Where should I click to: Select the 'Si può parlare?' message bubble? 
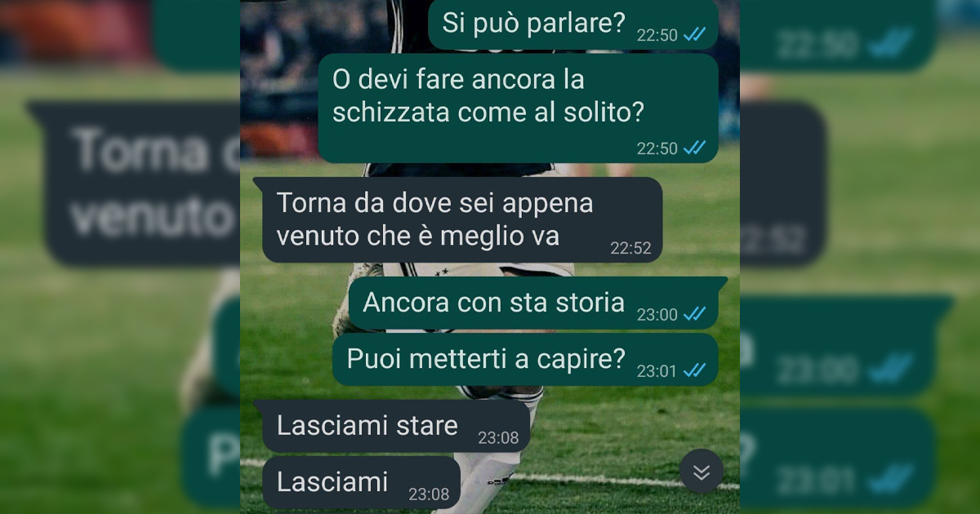click(573, 24)
